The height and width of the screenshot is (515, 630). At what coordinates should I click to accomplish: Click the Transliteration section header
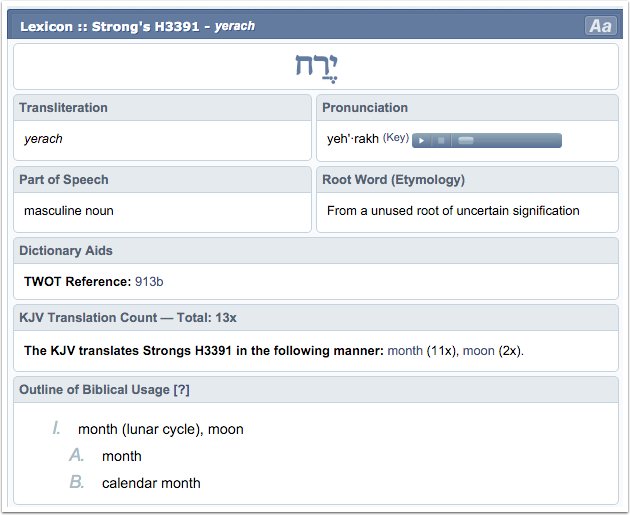tap(64, 108)
